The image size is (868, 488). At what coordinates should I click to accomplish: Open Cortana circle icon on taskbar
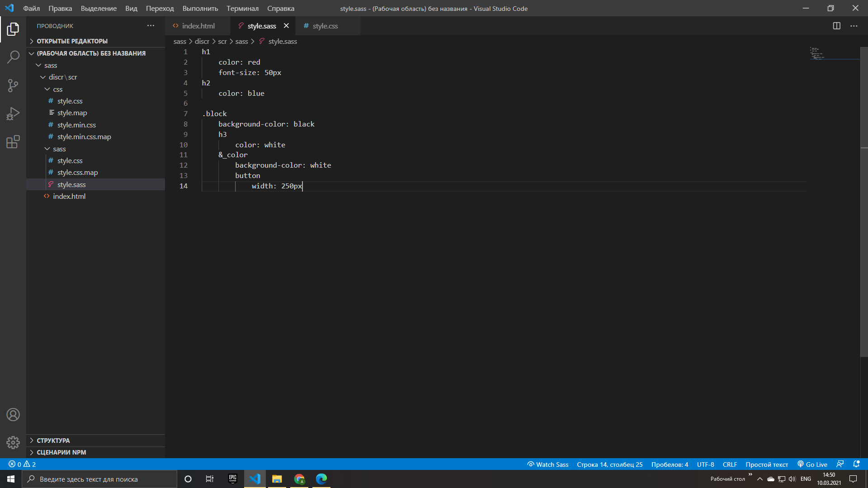188,479
